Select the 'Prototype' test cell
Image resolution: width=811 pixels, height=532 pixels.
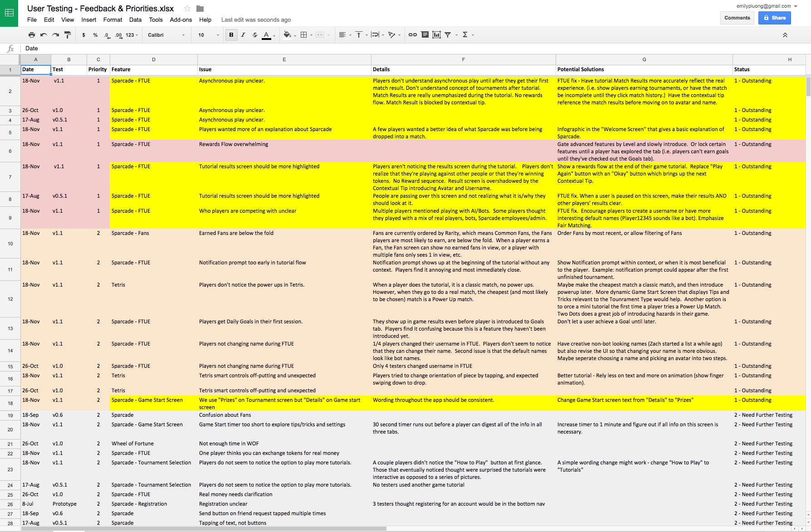pyautogui.click(x=69, y=504)
